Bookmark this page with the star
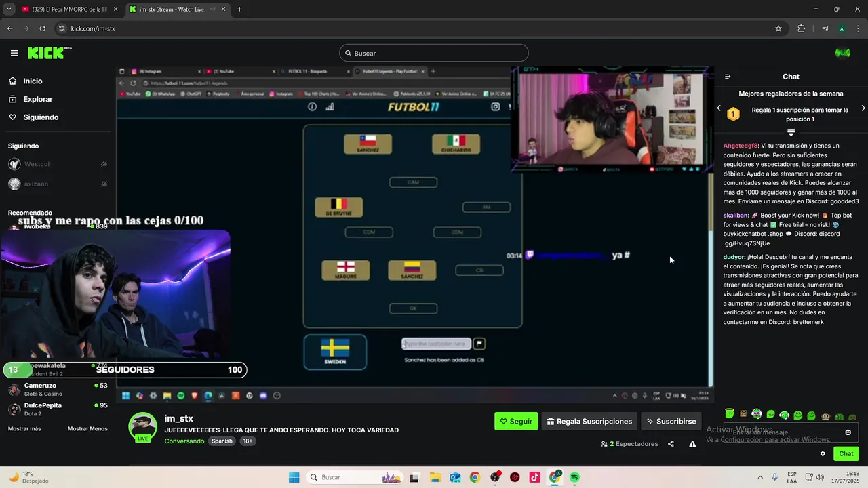 click(x=778, y=28)
